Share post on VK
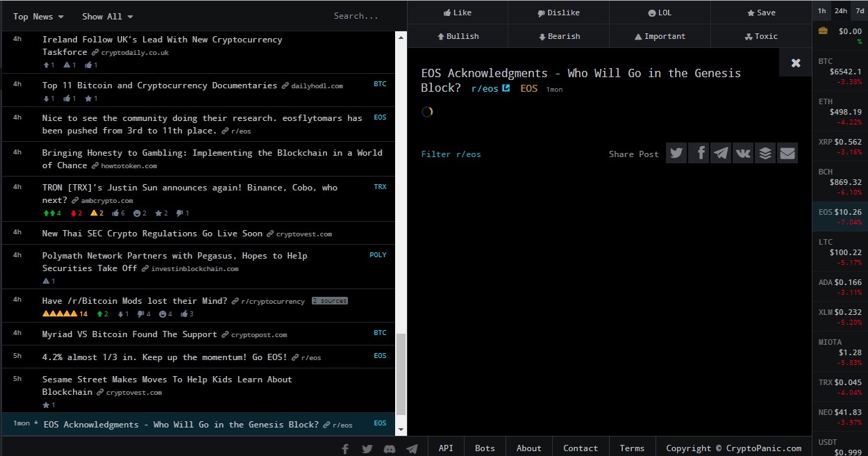The width and height of the screenshot is (868, 456). 743,153
